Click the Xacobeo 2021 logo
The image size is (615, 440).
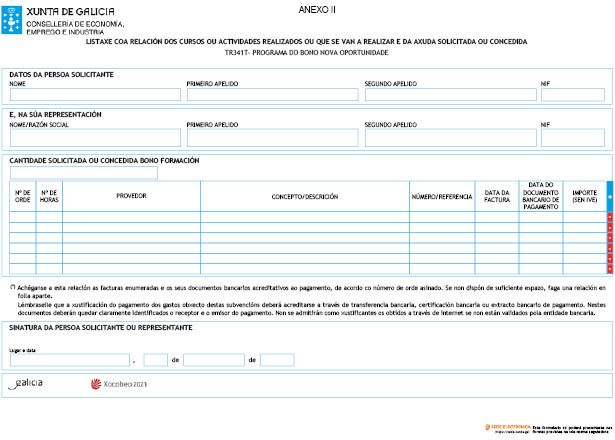click(x=118, y=383)
